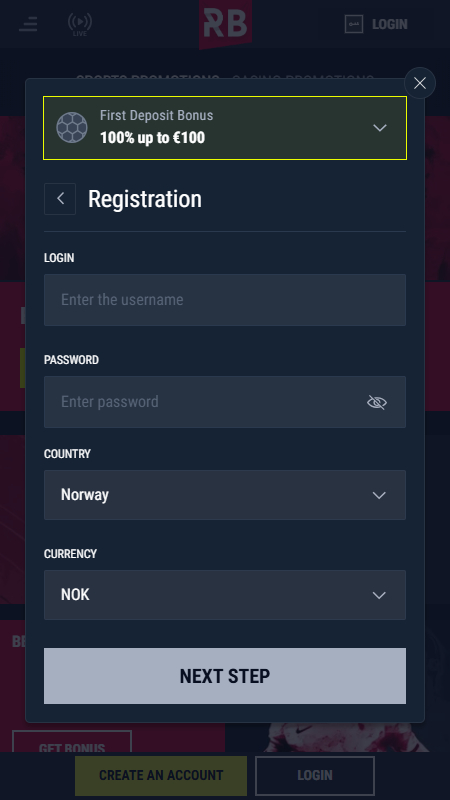Click the Enter the username field

pyautogui.click(x=225, y=300)
